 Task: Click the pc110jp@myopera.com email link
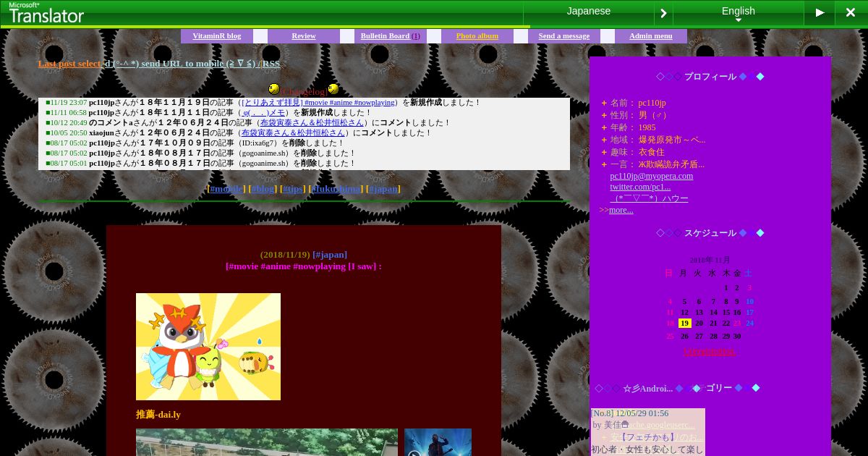[x=651, y=176]
